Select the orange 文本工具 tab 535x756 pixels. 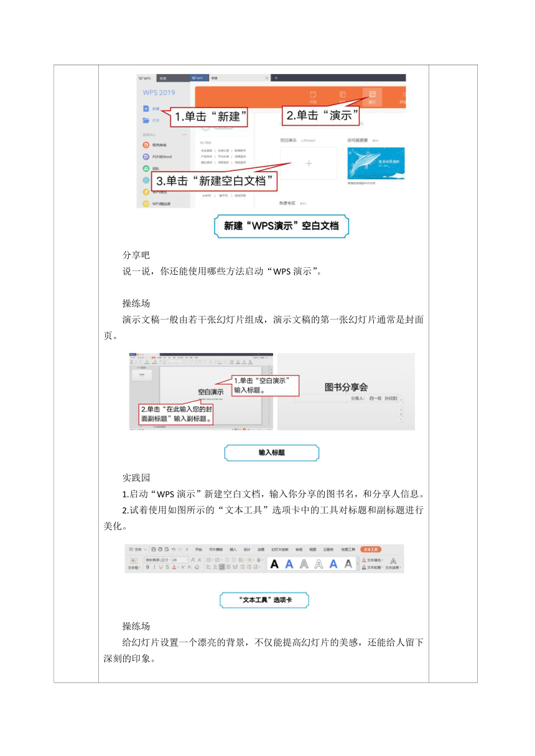point(371,550)
